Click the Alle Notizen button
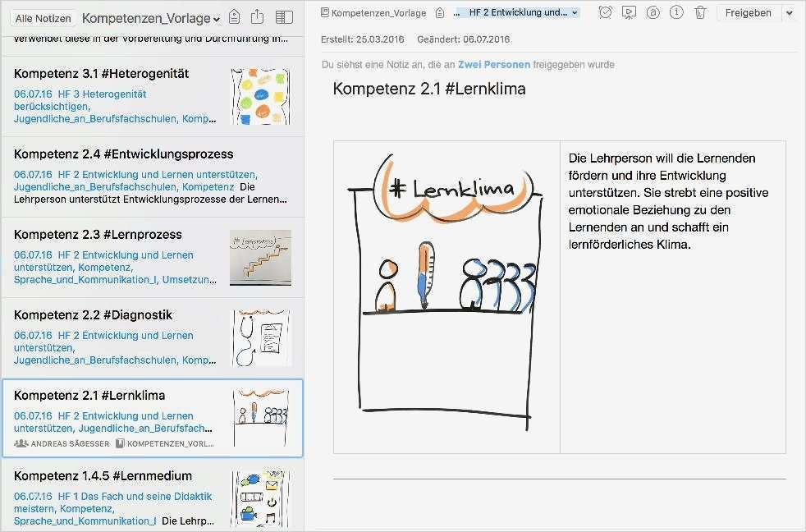 coord(44,19)
